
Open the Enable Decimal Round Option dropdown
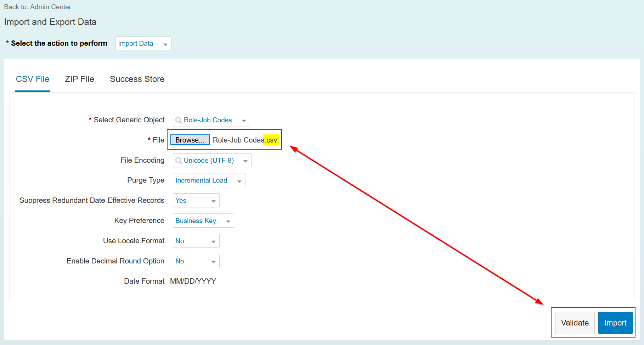(196, 261)
